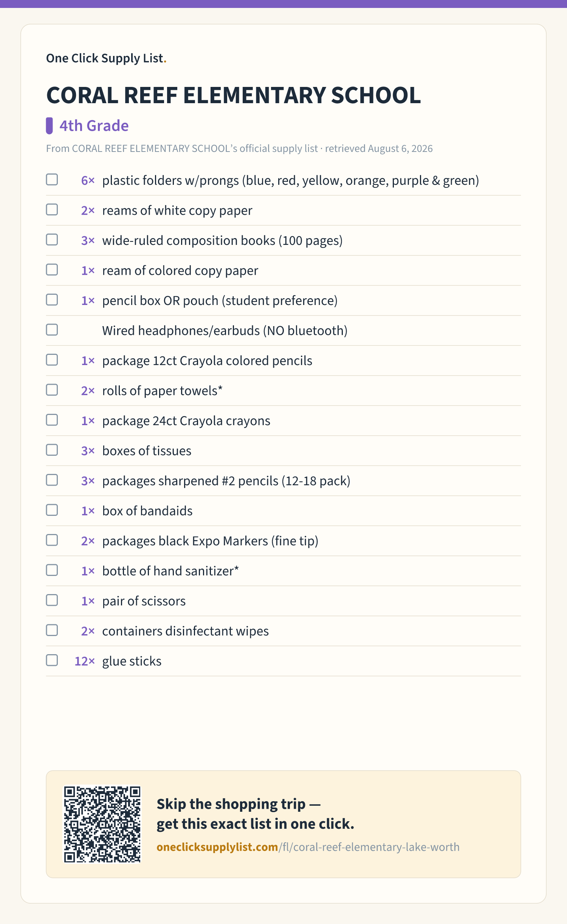Tick the Wired headphones/earbuds checkbox

(52, 330)
